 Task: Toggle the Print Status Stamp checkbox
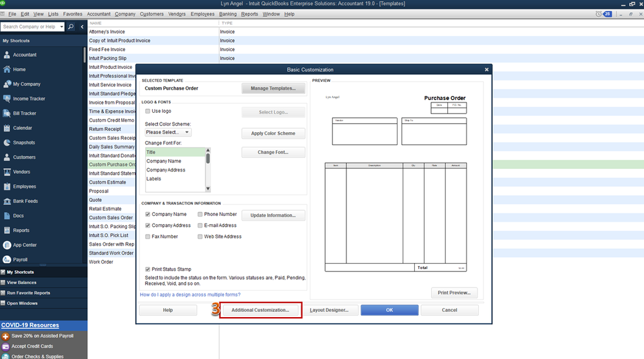(x=147, y=269)
